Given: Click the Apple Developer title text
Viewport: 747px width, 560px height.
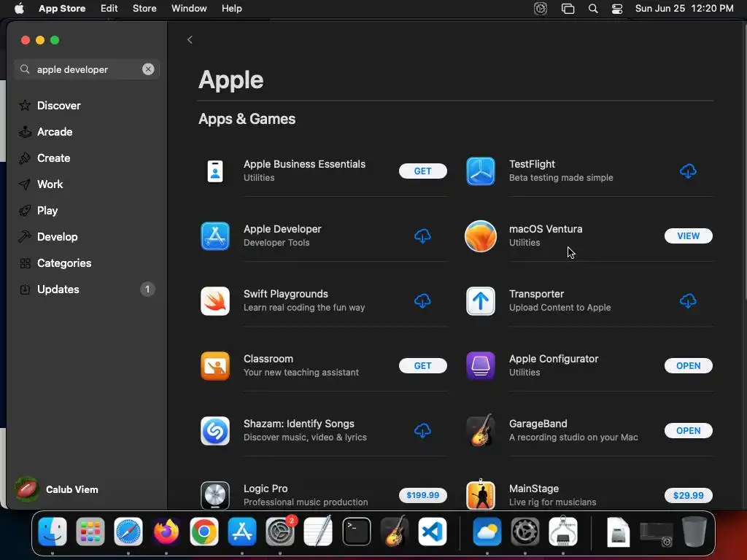Looking at the screenshot, I should pos(282,229).
